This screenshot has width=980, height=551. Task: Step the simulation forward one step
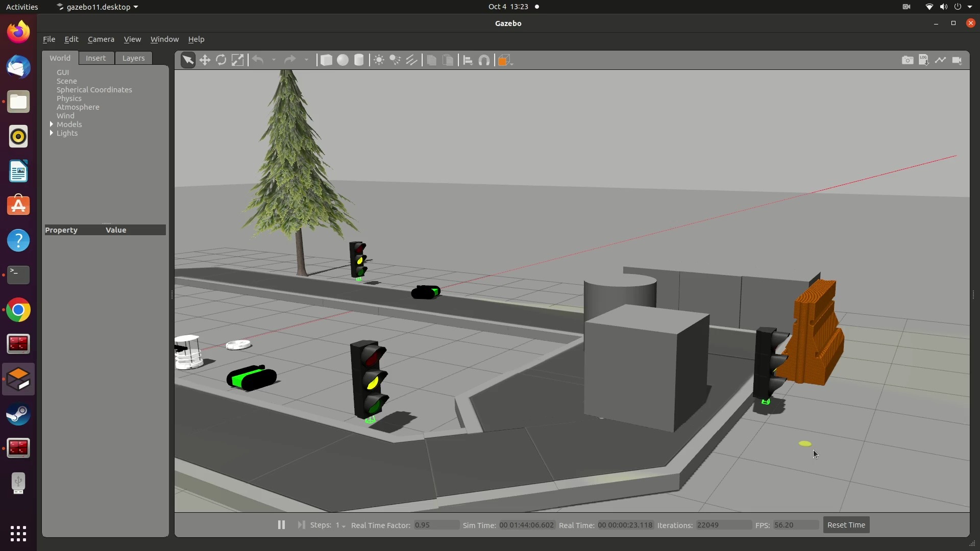tap(301, 524)
